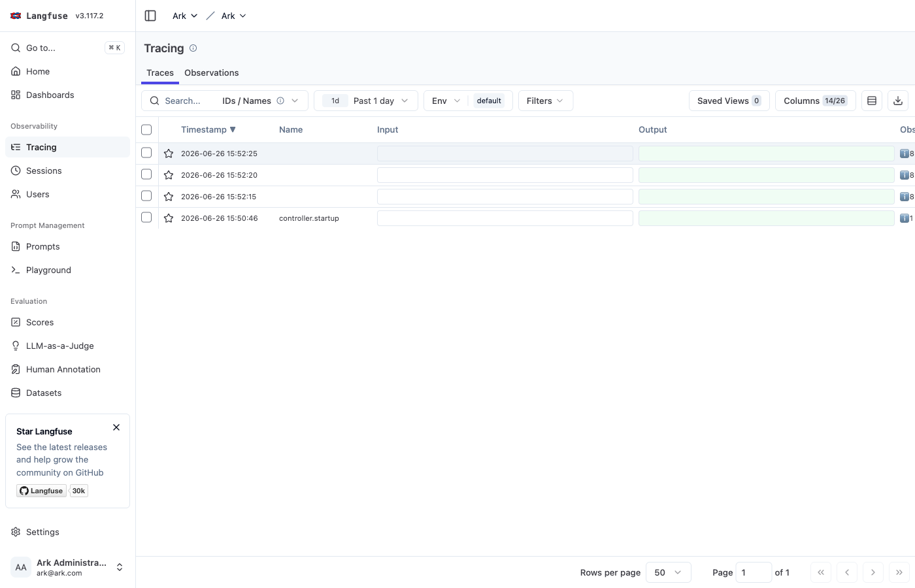Click the search magnifier icon

click(x=155, y=101)
